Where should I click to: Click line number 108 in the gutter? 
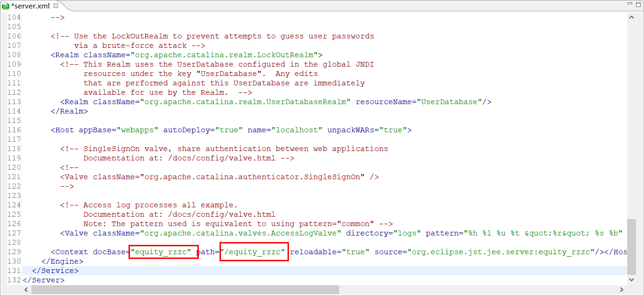(x=14, y=55)
